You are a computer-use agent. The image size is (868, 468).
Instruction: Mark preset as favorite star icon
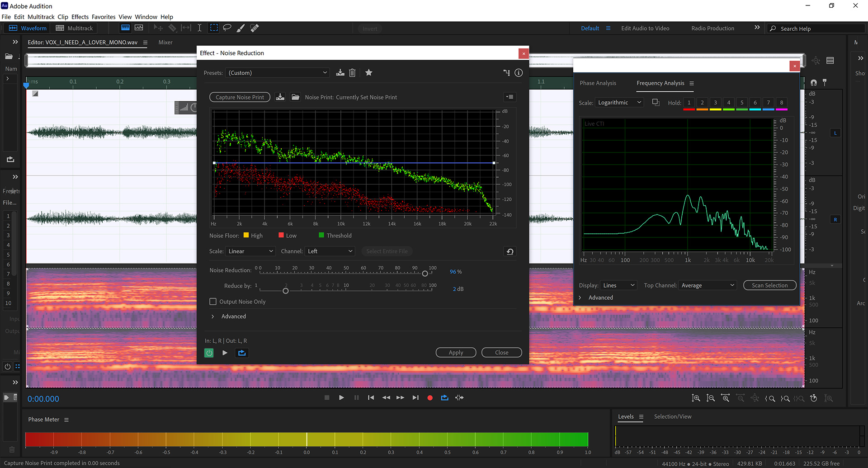369,73
